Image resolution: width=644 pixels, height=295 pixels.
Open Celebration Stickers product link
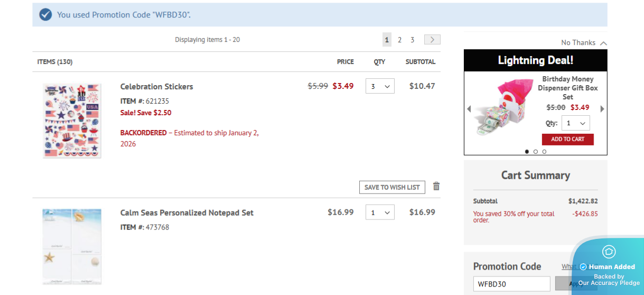tap(156, 87)
